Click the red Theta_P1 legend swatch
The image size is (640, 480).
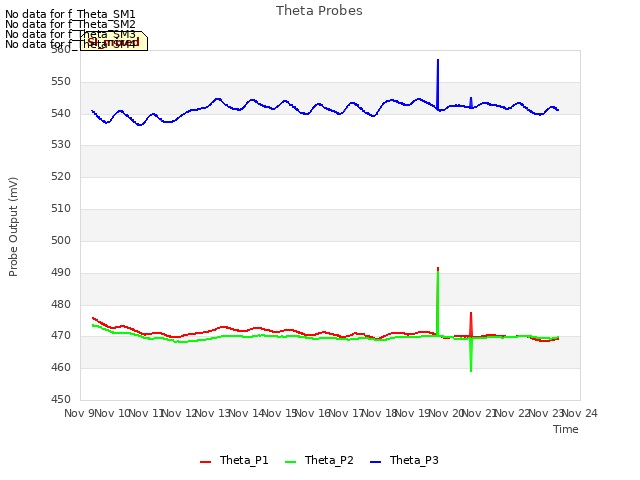(x=206, y=462)
